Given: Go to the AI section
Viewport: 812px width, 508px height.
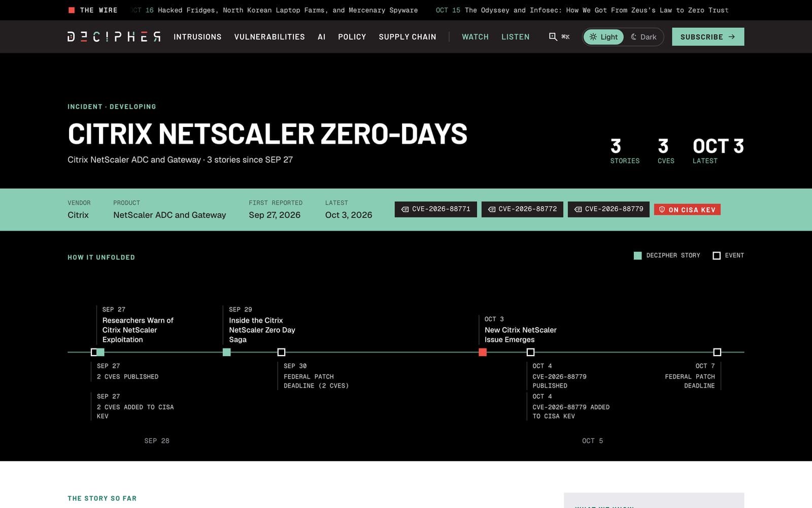Looking at the screenshot, I should (321, 37).
